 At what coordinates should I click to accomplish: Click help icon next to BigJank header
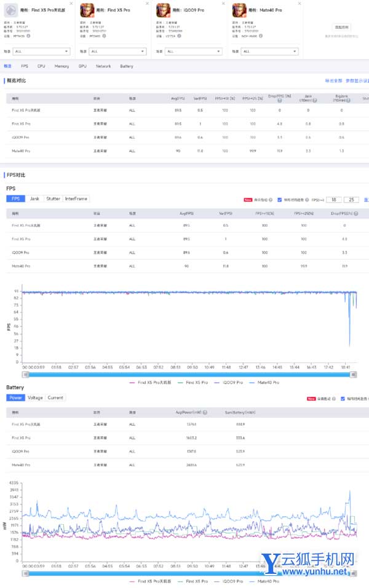[349, 100]
